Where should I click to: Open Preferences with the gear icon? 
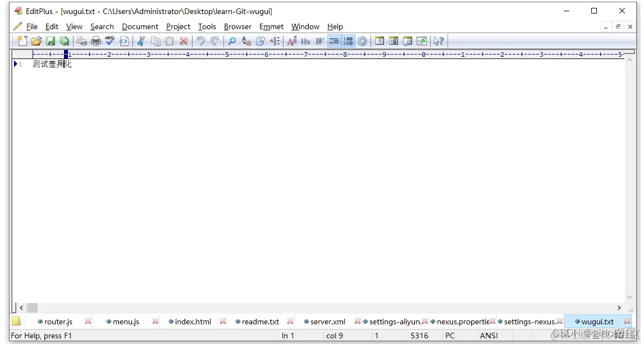coord(362,41)
